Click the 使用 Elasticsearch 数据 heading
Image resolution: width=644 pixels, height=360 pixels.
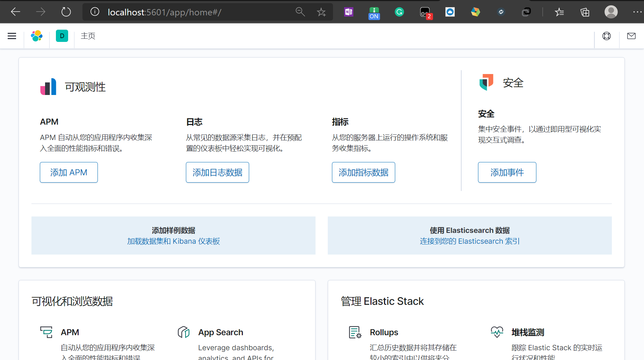pos(470,230)
